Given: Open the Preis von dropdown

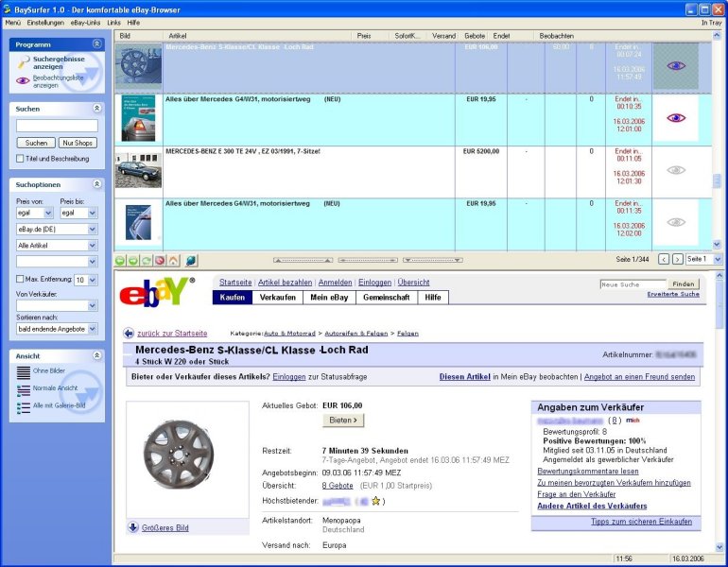Looking at the screenshot, I should (x=48, y=213).
